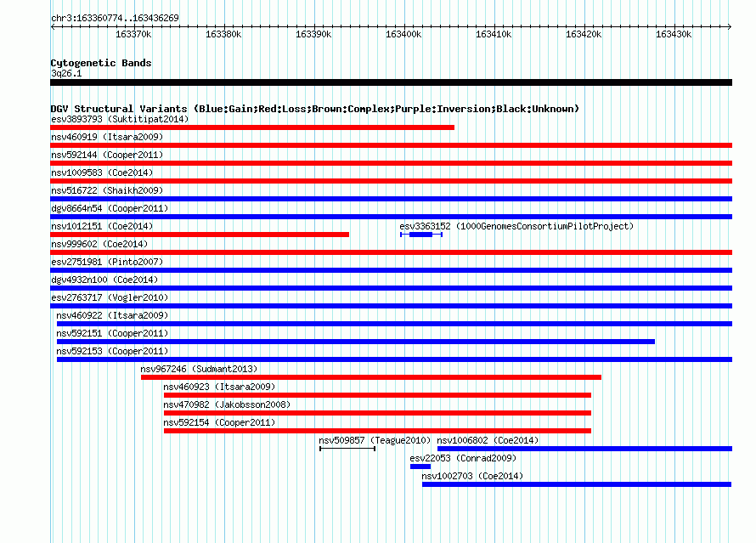
Task: Select the esv3893793 red loss bar
Action: coord(252,127)
